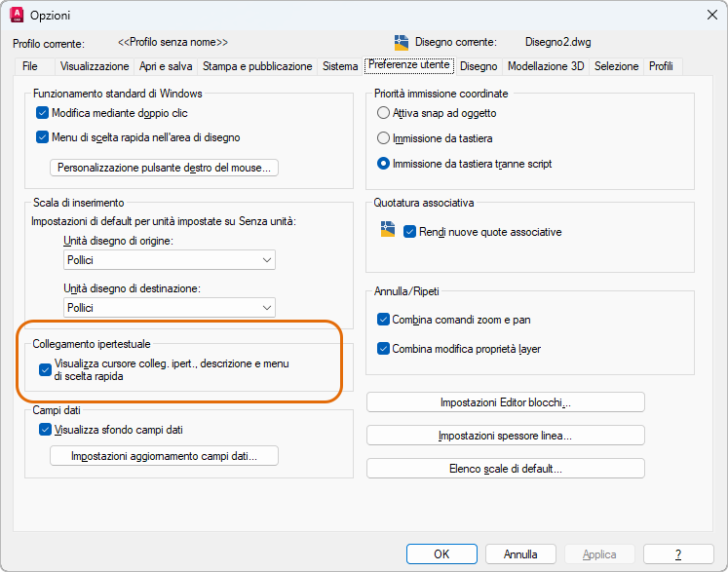
Task: Go to the Stampa e pubblicazione tab
Action: tap(257, 66)
